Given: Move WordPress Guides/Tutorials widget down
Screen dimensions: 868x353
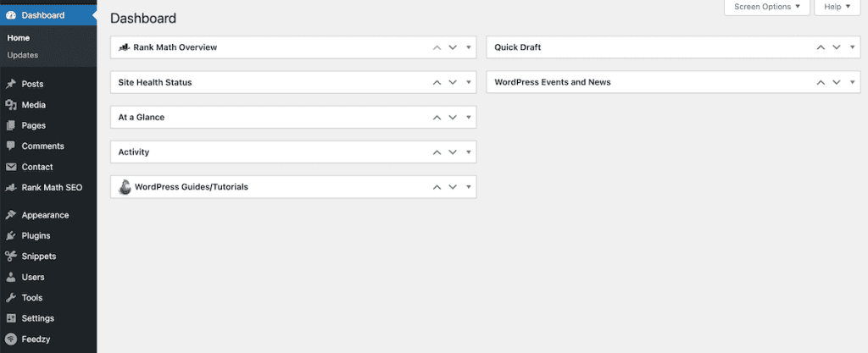Looking at the screenshot, I should point(453,187).
